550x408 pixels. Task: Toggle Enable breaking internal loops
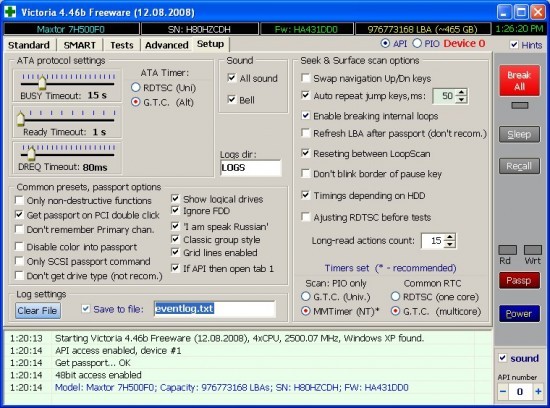click(x=306, y=115)
